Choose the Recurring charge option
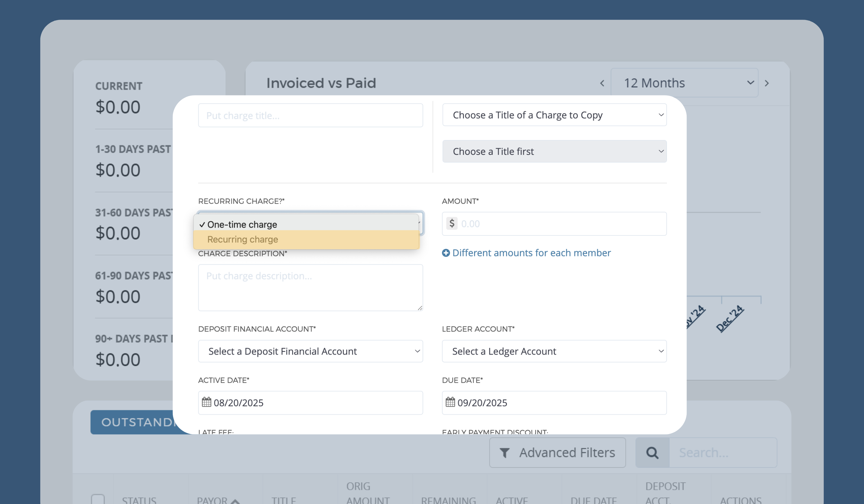This screenshot has width=864, height=504. click(306, 239)
